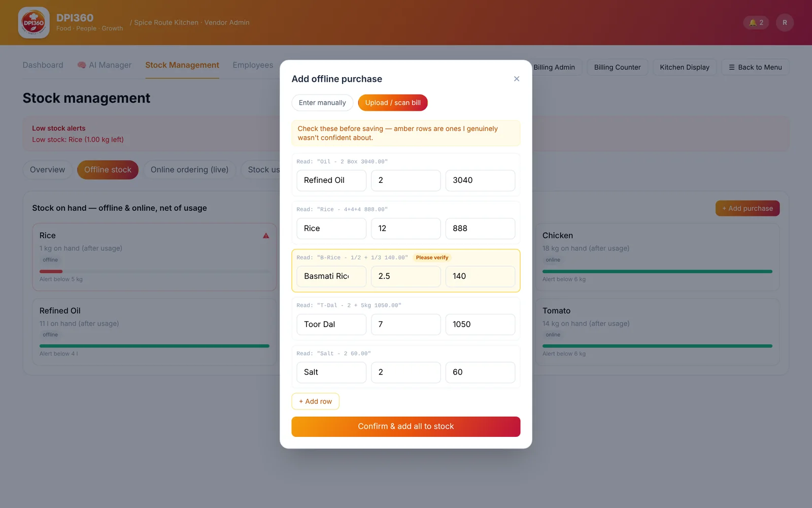Click the Tomato stock card title
This screenshot has width=812, height=508.
pyautogui.click(x=556, y=311)
